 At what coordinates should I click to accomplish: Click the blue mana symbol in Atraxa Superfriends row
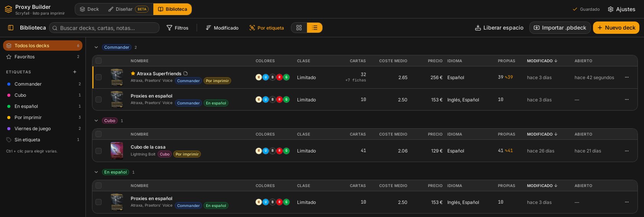click(x=266, y=77)
